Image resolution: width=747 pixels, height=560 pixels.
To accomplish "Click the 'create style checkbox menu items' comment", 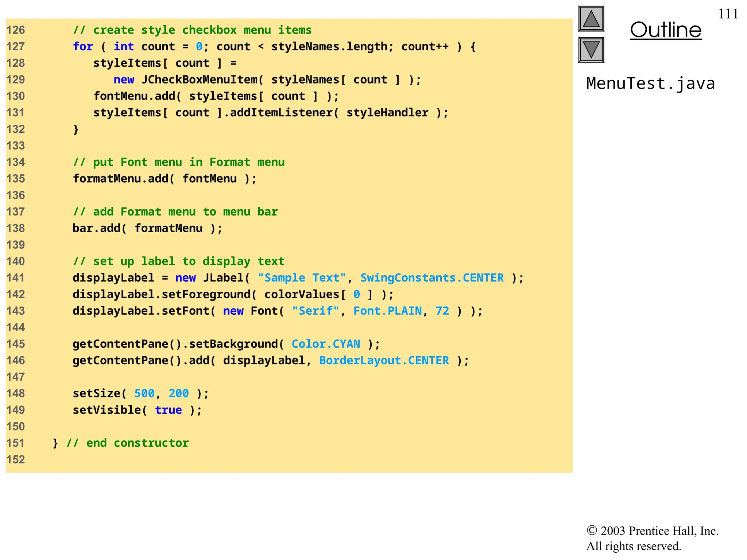I will [192, 30].
